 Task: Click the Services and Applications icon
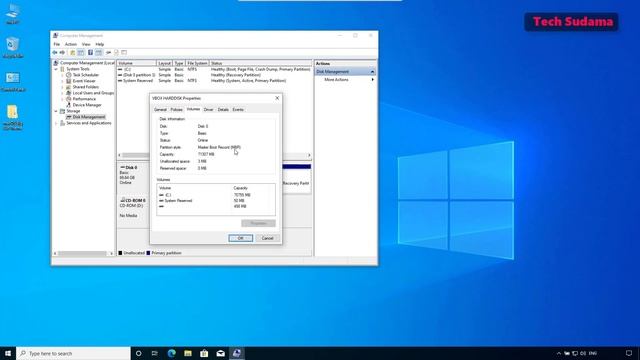tap(62, 123)
